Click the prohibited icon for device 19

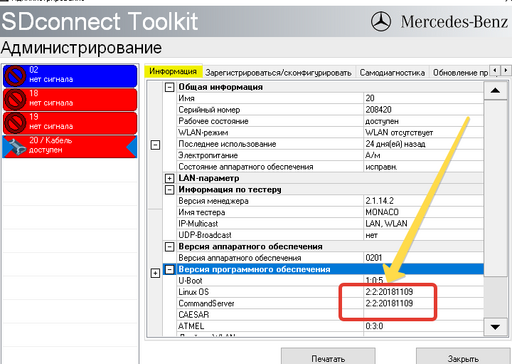pyautogui.click(x=15, y=123)
